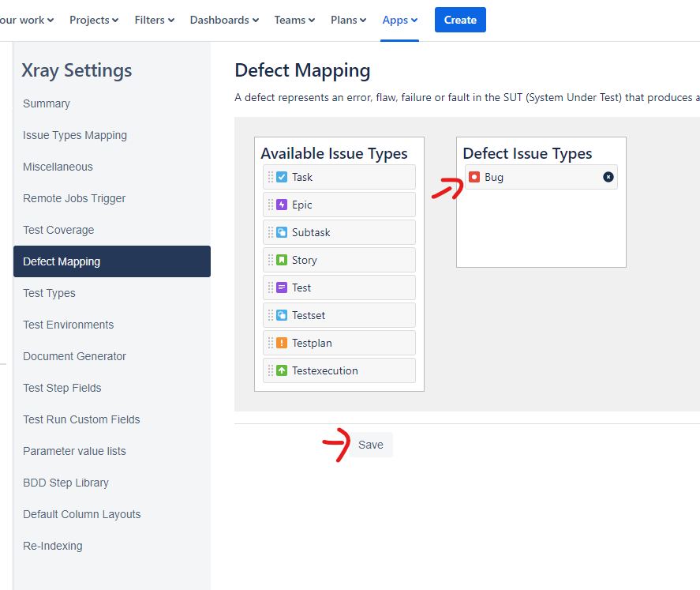Click the Defect Issue Types heading

point(527,153)
